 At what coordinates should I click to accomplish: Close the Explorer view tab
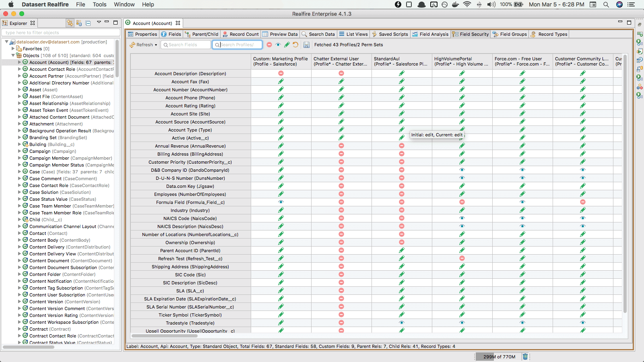click(x=33, y=23)
